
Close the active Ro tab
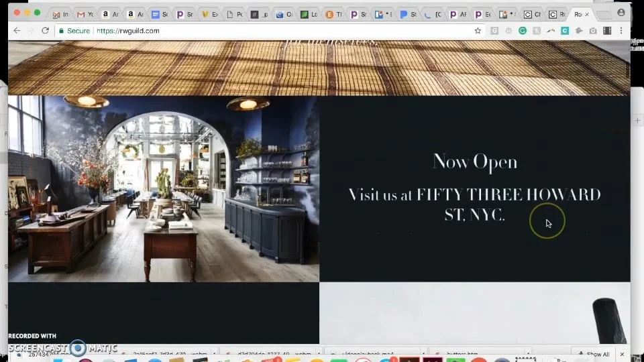pos(587,14)
